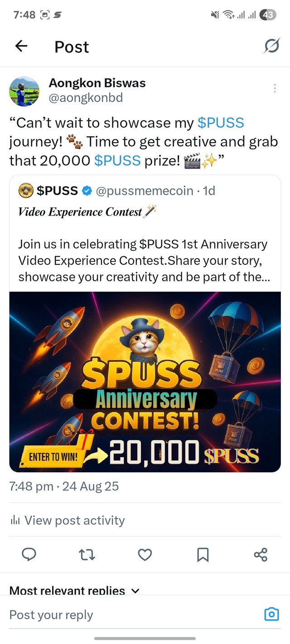Open the $PUSS Anniversary Contest image
This screenshot has width=290, height=644.
145,382
